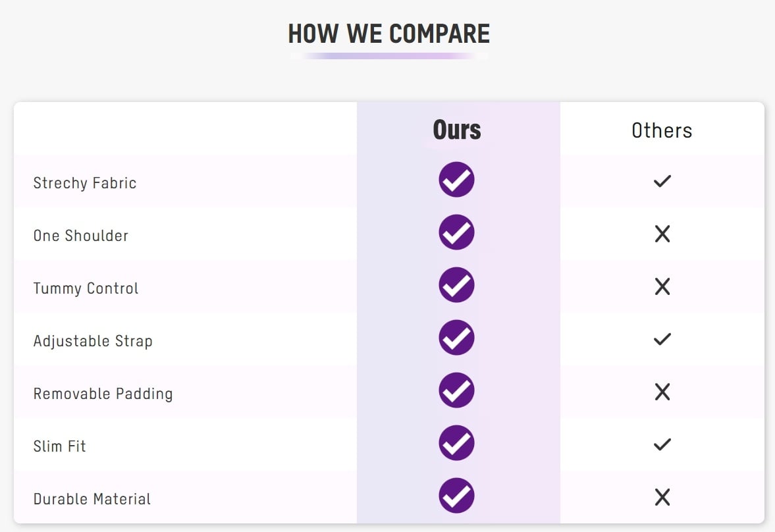Screen dimensions: 775x532
Task: Click the purple checkmark for Slim Fit
Action: click(456, 443)
